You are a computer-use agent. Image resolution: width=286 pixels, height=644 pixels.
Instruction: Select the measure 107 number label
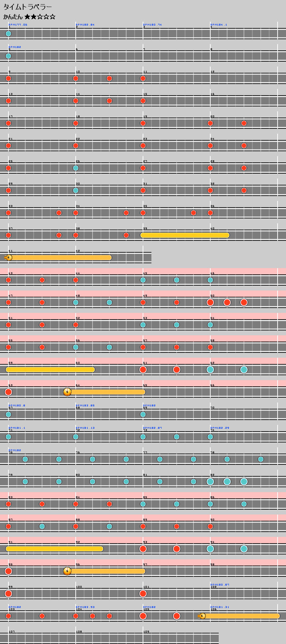pyautogui.click(x=12, y=632)
